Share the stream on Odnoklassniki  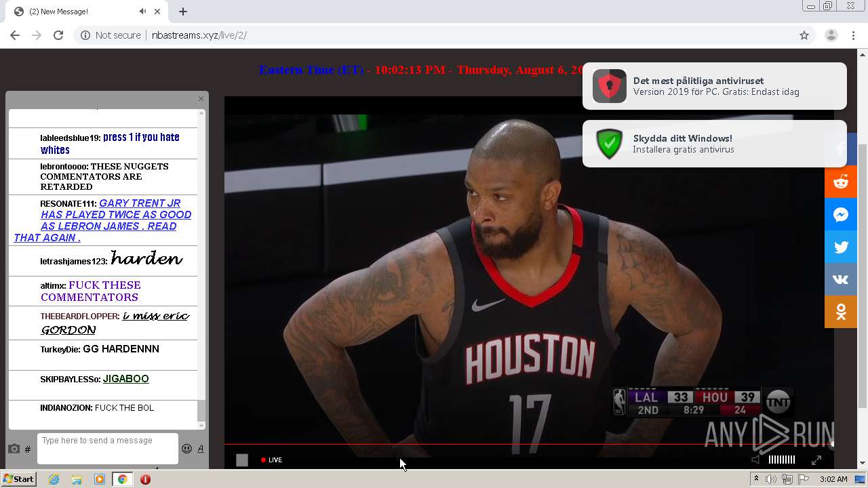pos(841,312)
